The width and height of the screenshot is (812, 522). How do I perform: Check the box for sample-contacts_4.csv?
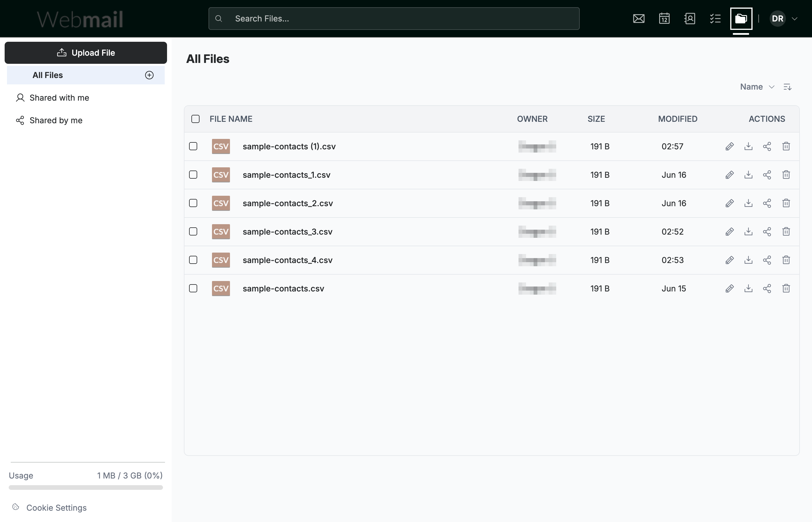(193, 260)
